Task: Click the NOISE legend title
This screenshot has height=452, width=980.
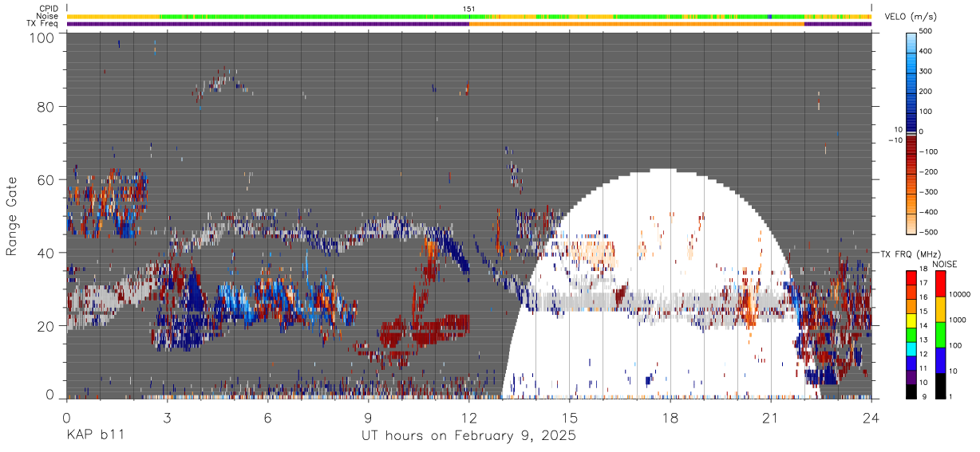Action: (944, 264)
